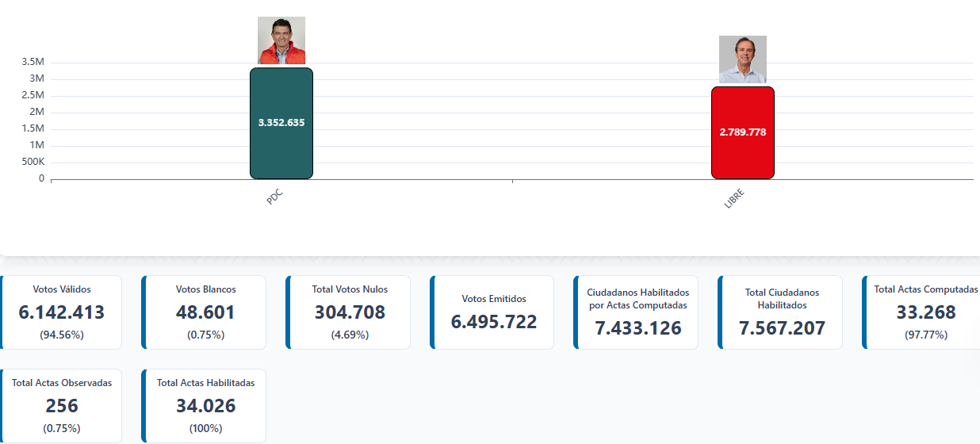Screen dimensions: 980x444
Task: Open the Total Actas Observadas card
Action: (62, 405)
